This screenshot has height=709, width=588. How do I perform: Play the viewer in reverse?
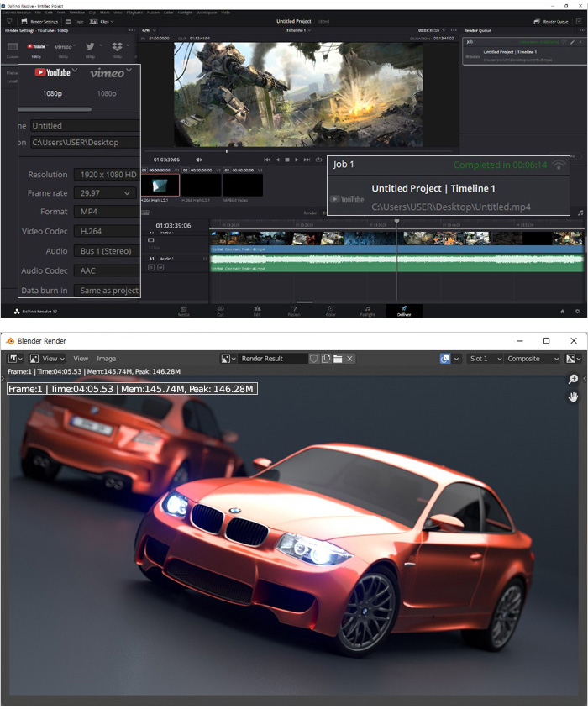pos(277,160)
